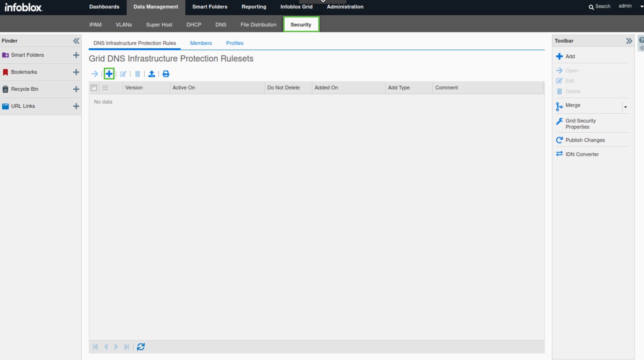Click the refresh icon in pagination bar

tap(141, 347)
